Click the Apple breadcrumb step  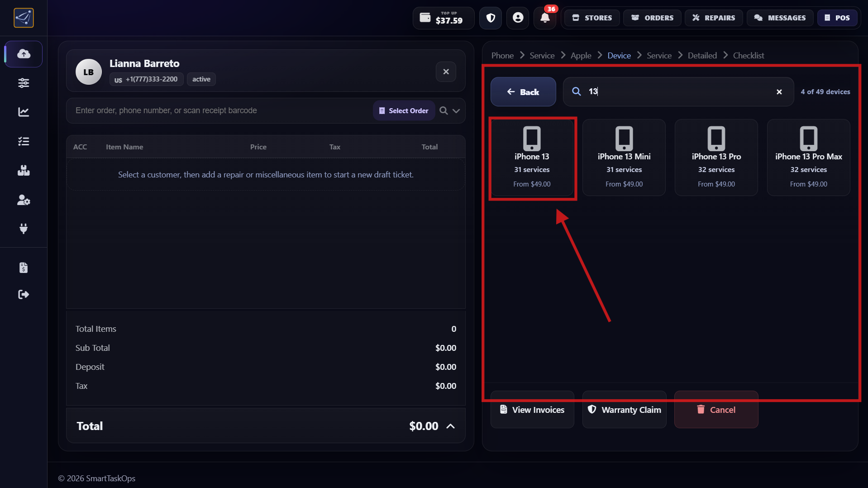[581, 55]
